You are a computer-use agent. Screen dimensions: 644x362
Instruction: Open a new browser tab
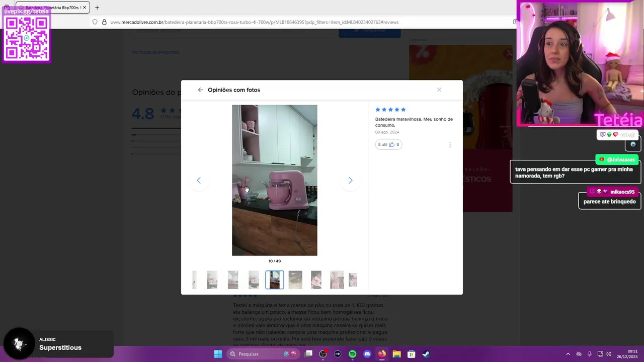click(x=97, y=8)
